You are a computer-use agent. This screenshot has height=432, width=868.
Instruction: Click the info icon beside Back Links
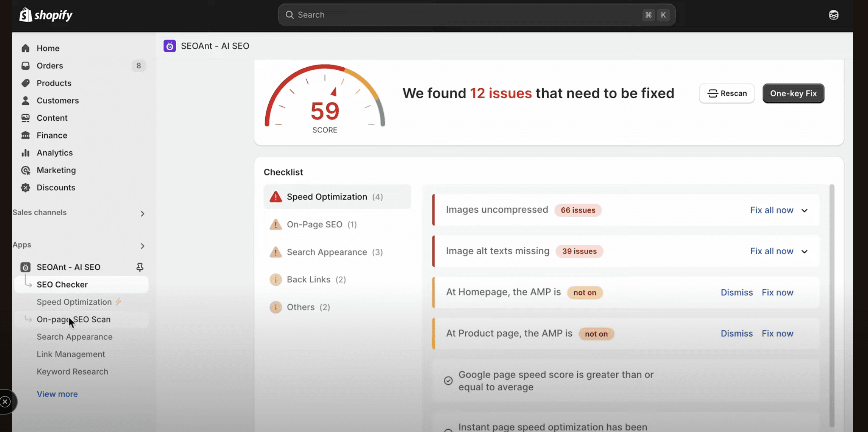click(275, 280)
